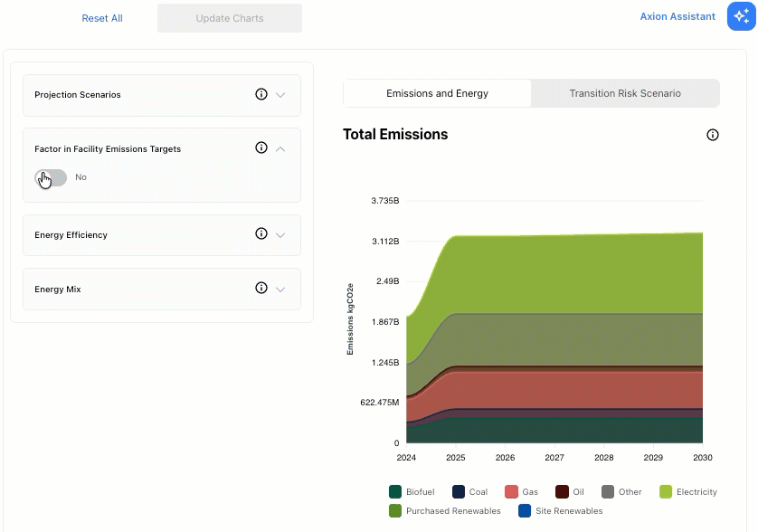
Task: Toggle the Gas legend swatch
Action: tap(511, 492)
